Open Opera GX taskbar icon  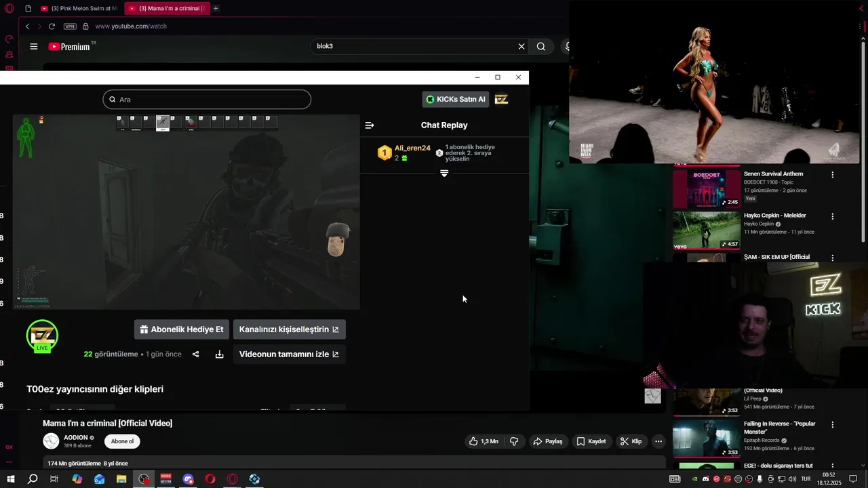[233, 479]
